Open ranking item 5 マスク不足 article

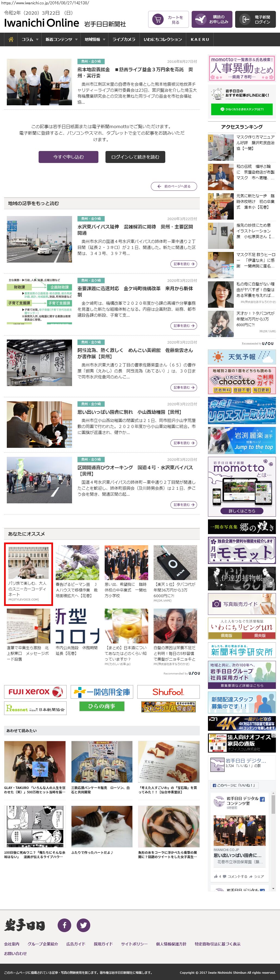point(242,265)
